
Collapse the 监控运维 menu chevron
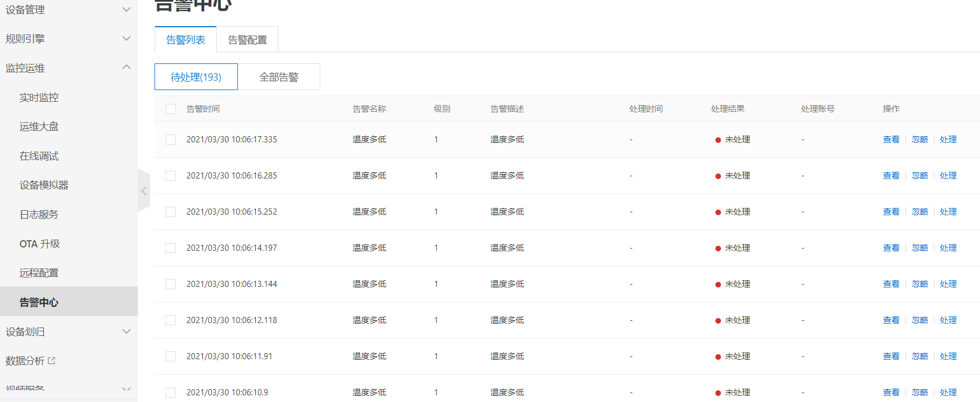click(127, 67)
